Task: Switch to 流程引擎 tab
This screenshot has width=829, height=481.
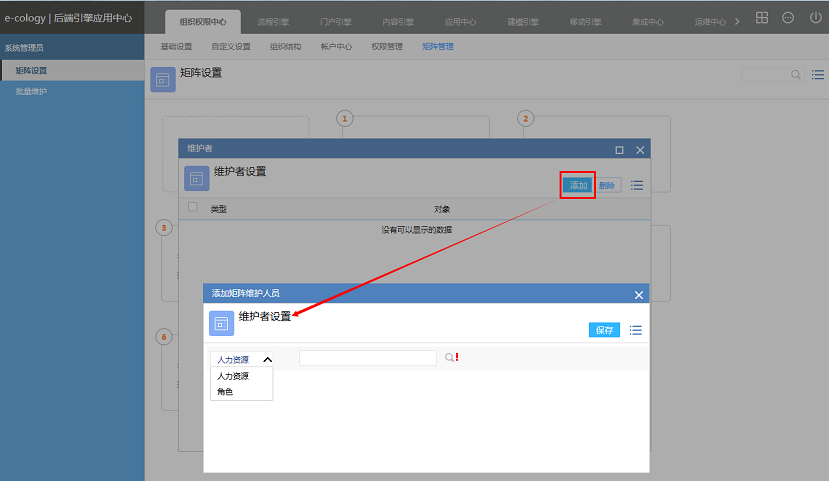Action: 273,22
